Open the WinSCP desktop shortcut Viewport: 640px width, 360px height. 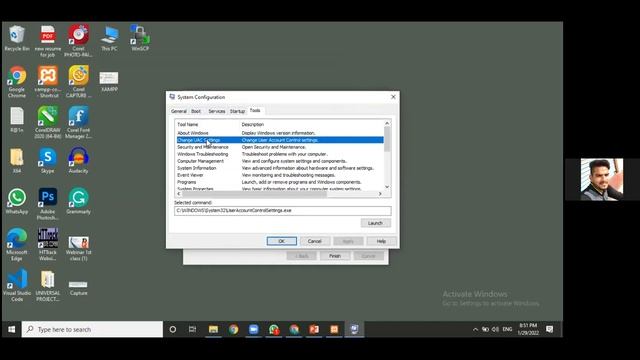click(x=140, y=38)
